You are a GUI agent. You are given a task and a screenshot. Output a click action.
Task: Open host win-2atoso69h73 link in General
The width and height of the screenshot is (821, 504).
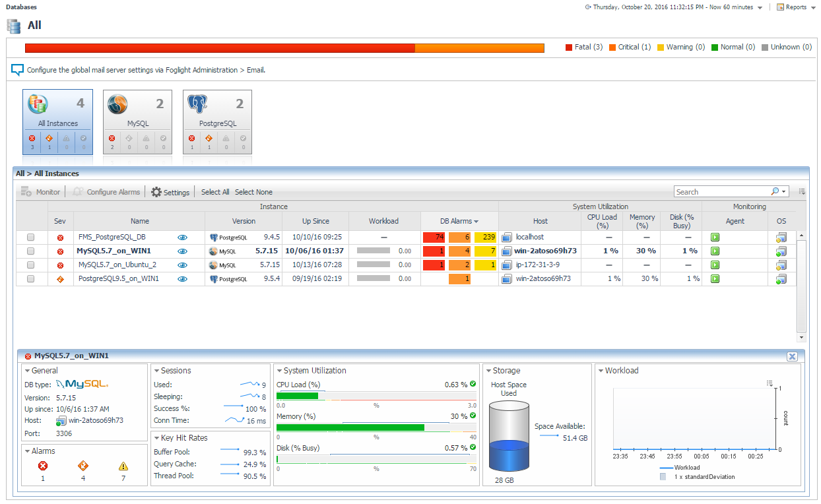click(x=96, y=420)
